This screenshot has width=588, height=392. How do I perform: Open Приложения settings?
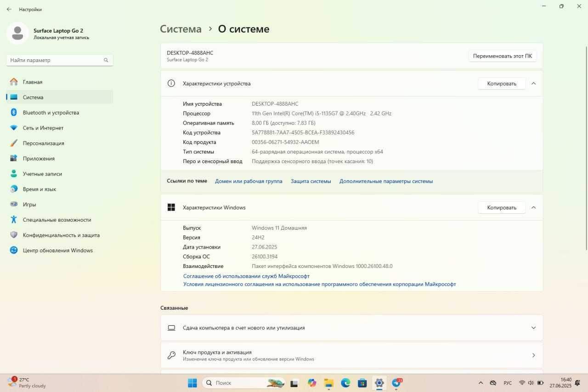point(60,159)
